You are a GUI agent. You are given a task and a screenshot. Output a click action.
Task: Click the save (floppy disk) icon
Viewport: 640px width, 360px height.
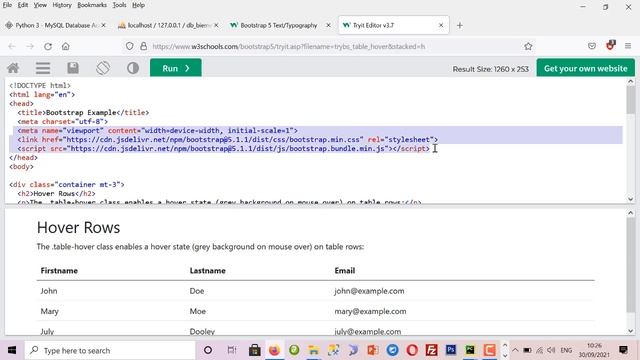pyautogui.click(x=73, y=68)
